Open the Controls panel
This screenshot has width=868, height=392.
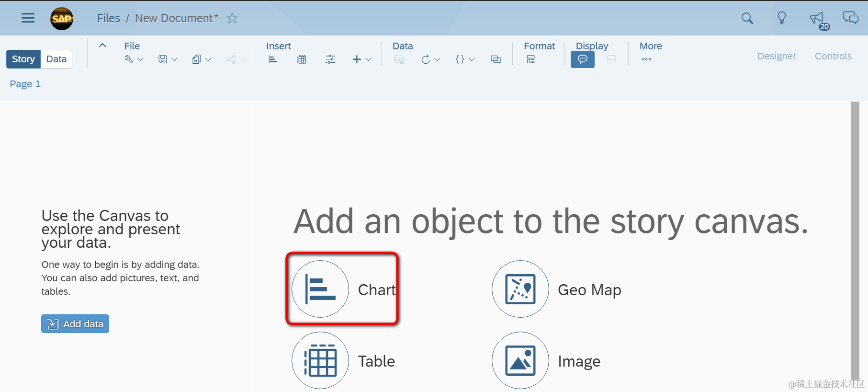click(833, 56)
